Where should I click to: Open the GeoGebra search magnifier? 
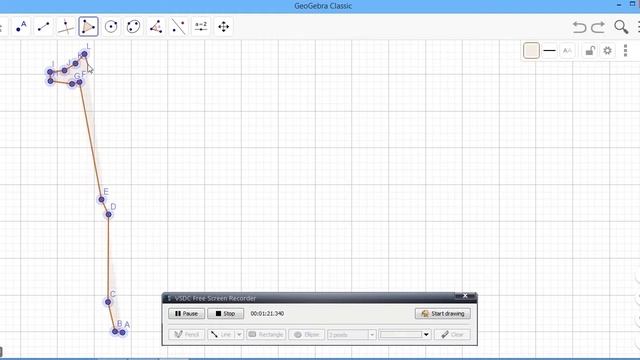point(621,27)
